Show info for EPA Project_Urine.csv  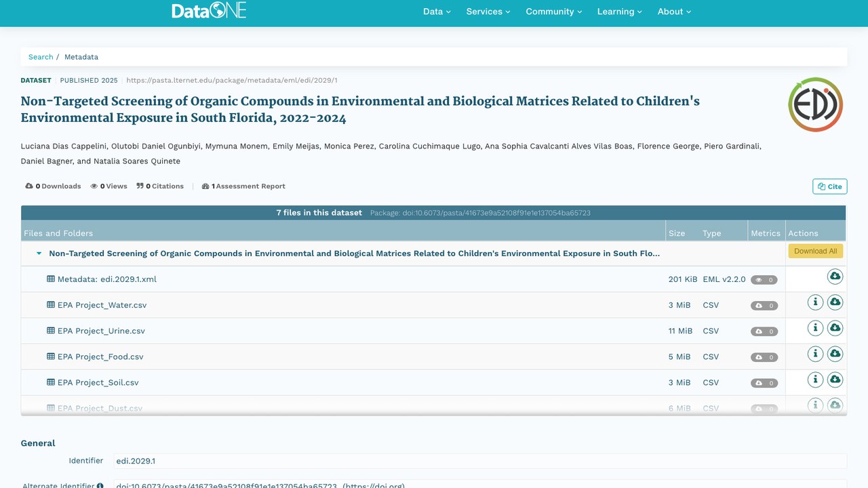tap(815, 328)
